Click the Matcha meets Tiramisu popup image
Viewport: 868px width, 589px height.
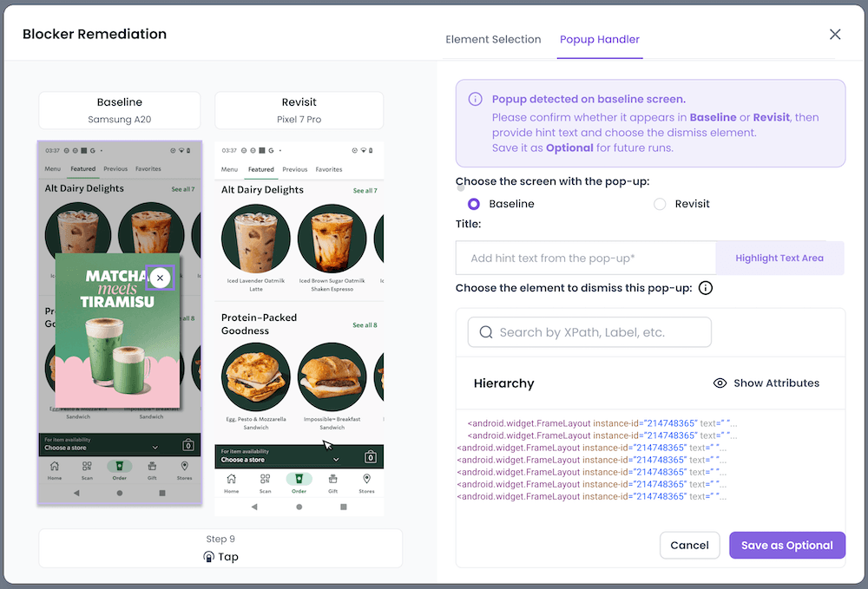tap(118, 330)
